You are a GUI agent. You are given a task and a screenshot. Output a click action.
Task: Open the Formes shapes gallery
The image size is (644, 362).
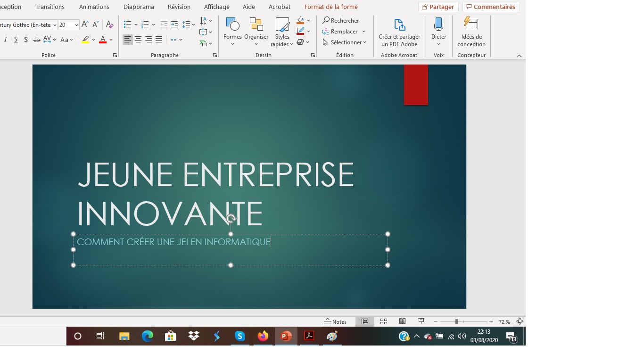coord(232,29)
